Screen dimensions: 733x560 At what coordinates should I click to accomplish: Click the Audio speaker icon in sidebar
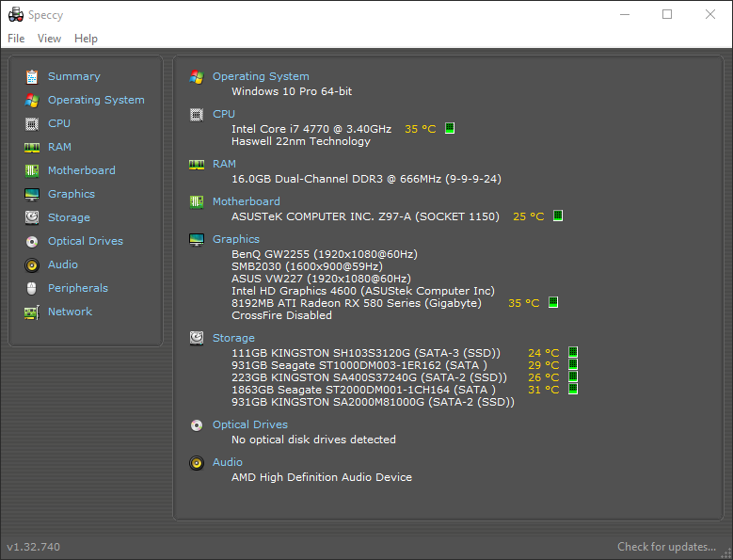[32, 265]
